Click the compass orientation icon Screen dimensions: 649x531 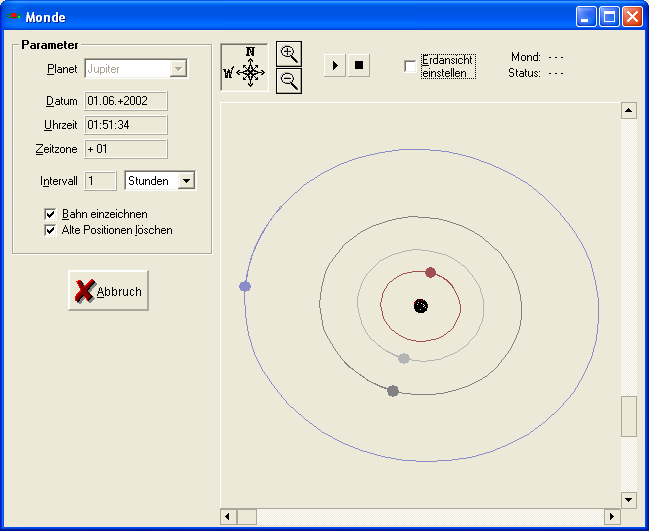click(x=244, y=67)
